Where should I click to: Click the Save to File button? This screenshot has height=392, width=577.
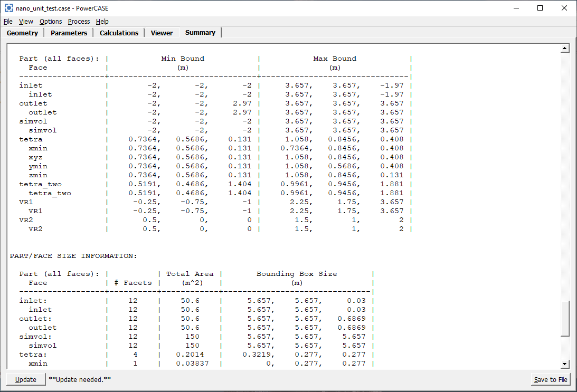click(551, 379)
